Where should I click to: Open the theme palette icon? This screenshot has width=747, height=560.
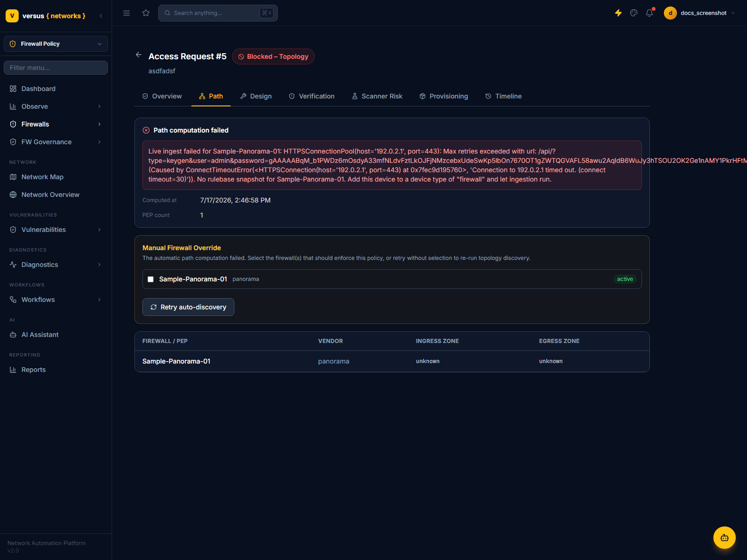click(634, 13)
